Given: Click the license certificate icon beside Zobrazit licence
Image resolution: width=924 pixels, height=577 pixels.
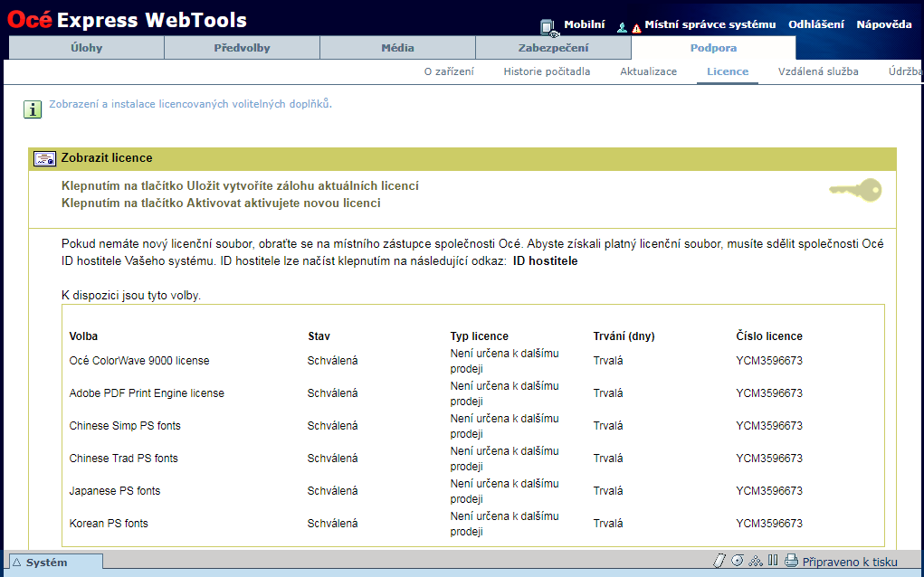Looking at the screenshot, I should tap(44, 158).
